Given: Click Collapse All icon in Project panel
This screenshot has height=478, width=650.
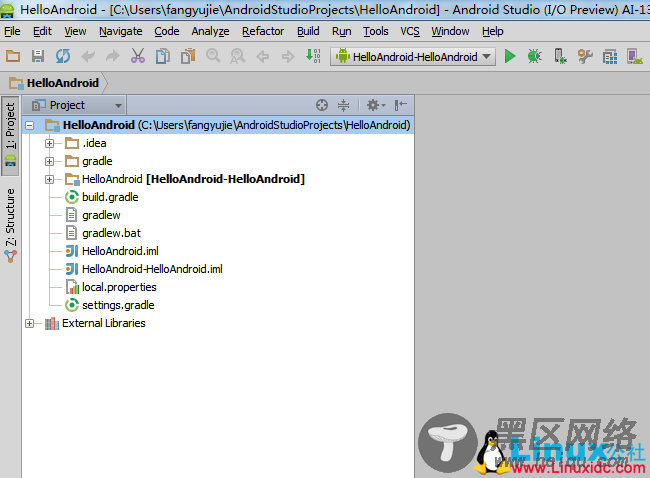Looking at the screenshot, I should pyautogui.click(x=343, y=105).
